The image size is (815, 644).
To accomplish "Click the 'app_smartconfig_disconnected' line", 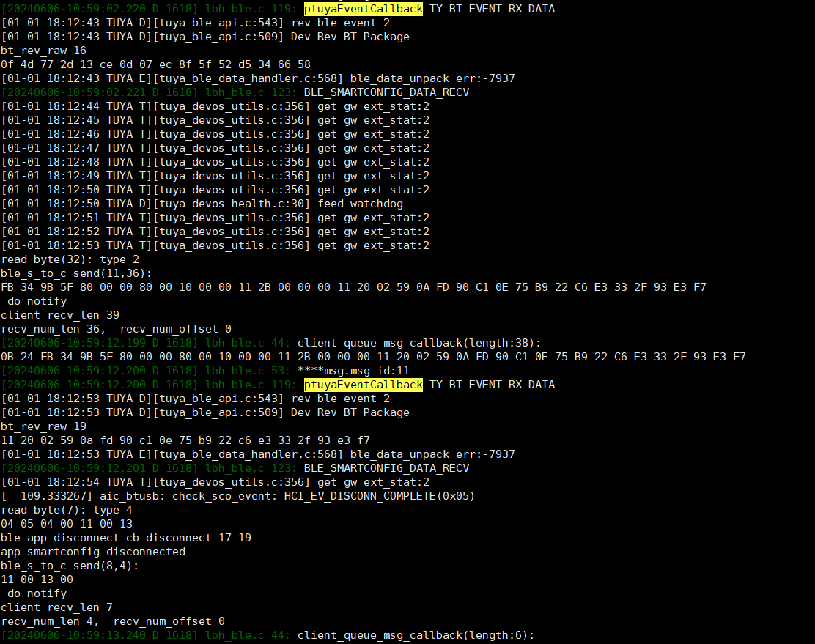I will (x=93, y=552).
